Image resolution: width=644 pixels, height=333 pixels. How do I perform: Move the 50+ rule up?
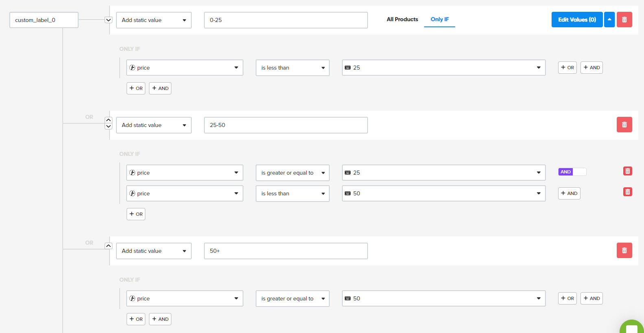[x=108, y=246]
